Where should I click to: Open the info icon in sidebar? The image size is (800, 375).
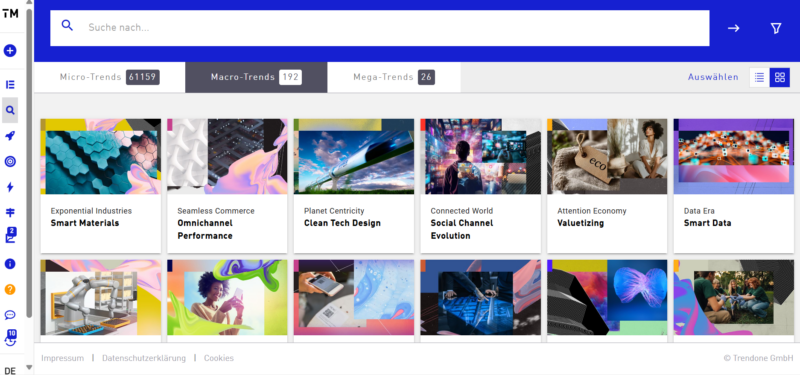click(10, 264)
